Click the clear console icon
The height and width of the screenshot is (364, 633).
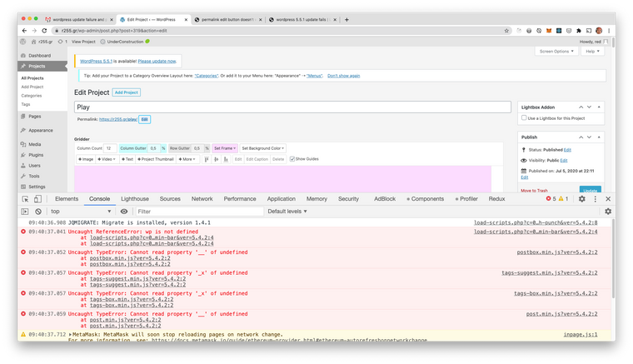[38, 212]
